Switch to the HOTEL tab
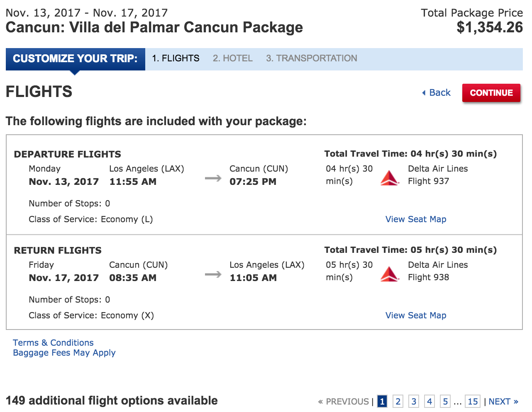532x412 pixels. 232,58
